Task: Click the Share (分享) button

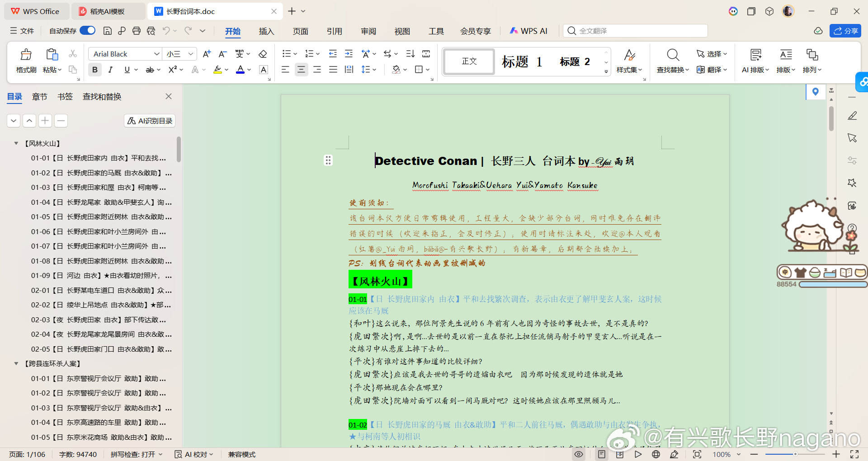Action: pyautogui.click(x=845, y=31)
